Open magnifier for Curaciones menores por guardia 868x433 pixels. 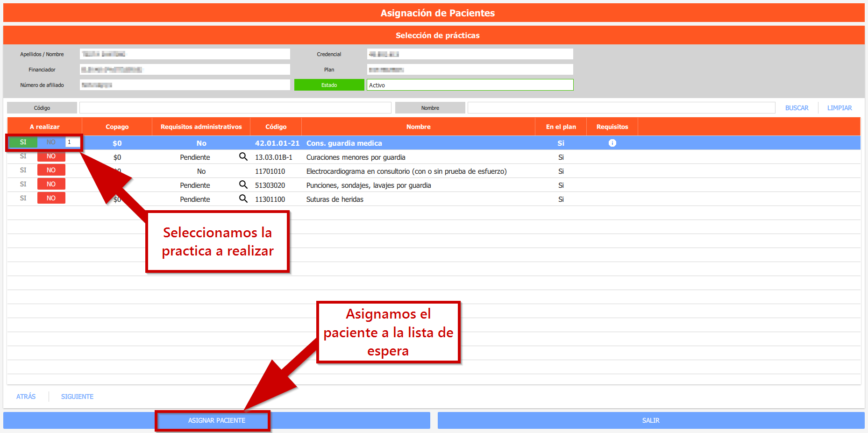click(243, 156)
